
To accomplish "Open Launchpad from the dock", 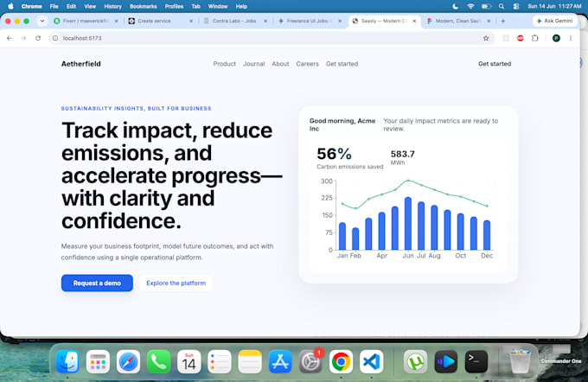I will pyautogui.click(x=98, y=362).
